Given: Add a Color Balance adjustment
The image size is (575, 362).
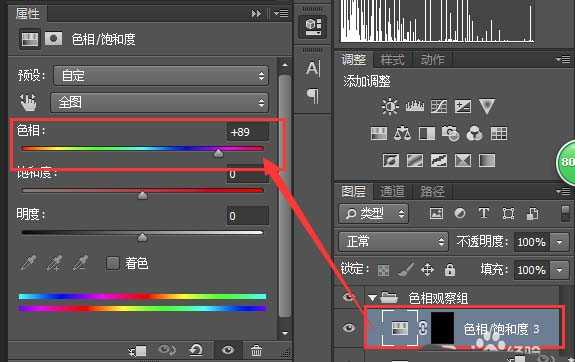Looking at the screenshot, I should [402, 134].
